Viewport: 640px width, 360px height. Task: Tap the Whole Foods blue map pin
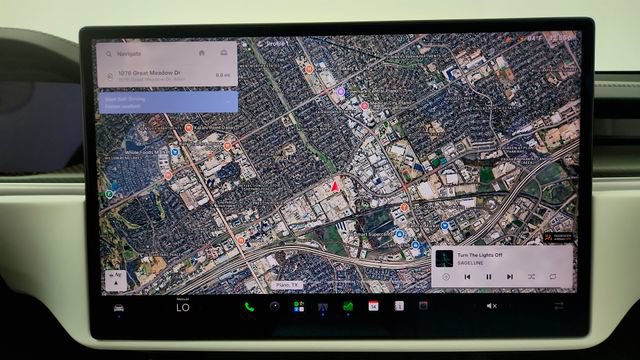tap(175, 152)
